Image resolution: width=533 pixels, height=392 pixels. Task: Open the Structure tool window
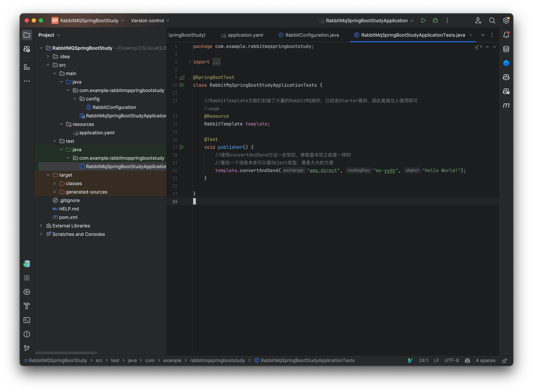(x=27, y=67)
